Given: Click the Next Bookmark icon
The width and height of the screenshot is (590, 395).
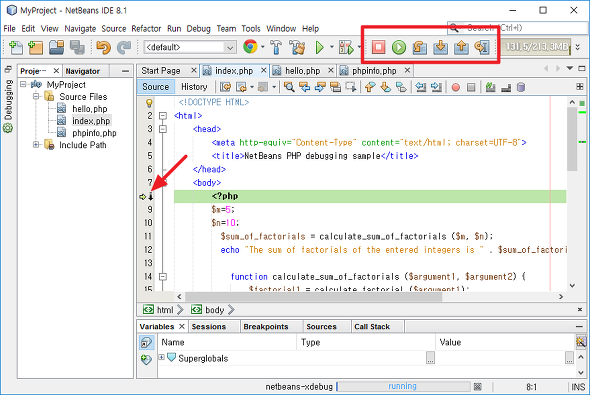Looking at the screenshot, I should click(385, 87).
